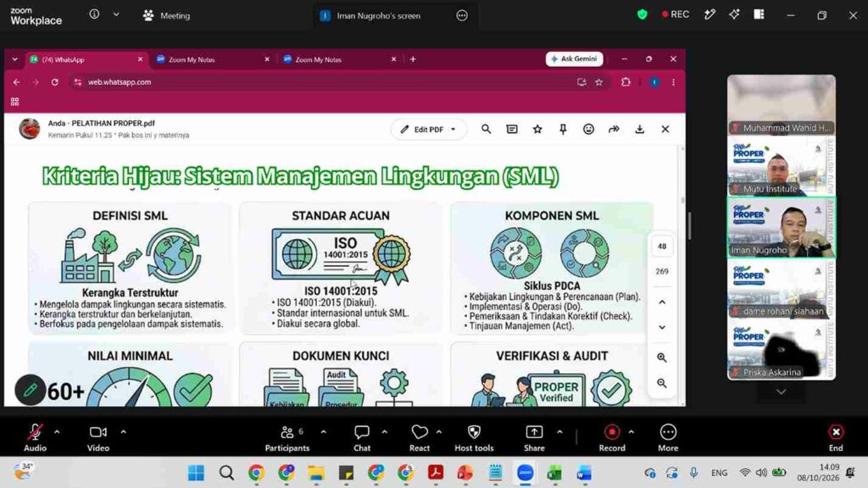Expand audio options caret next to Audio
This screenshot has height=488, width=868.
57,432
